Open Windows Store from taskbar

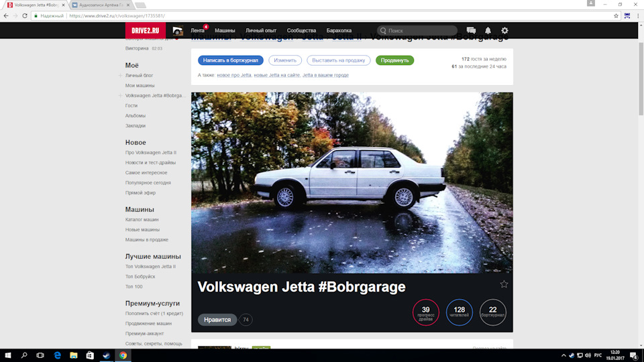[x=90, y=355]
